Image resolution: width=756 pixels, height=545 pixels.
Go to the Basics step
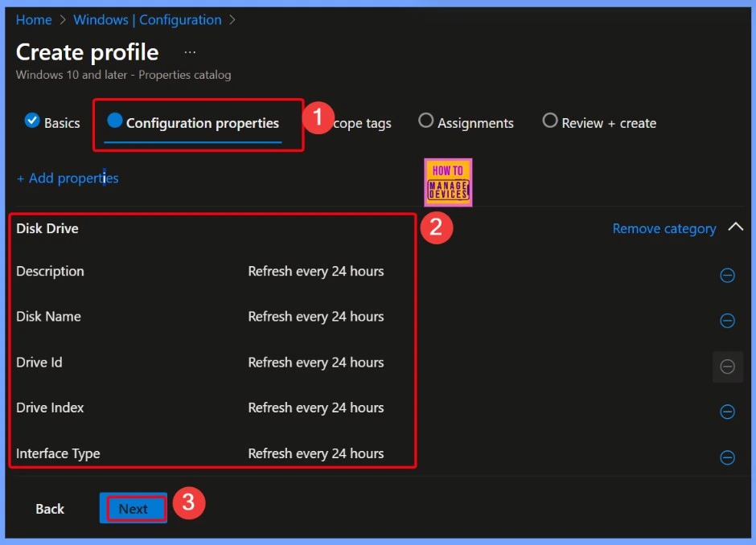click(52, 122)
